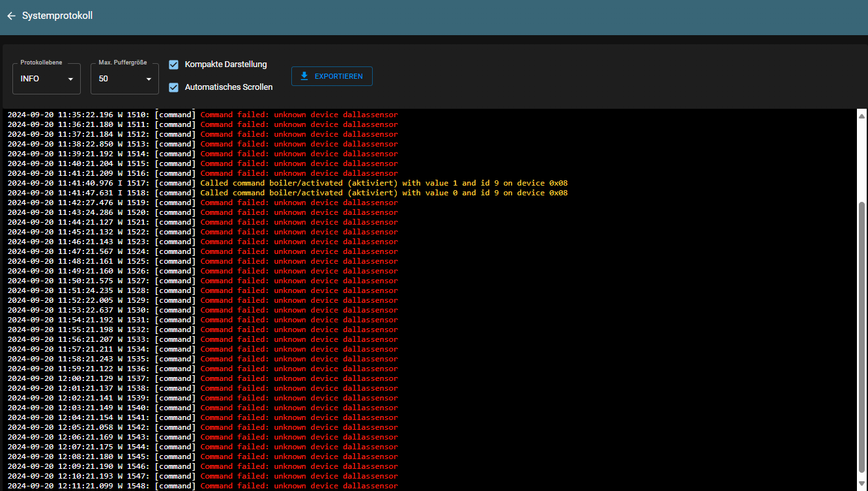The width and height of the screenshot is (868, 491).
Task: Select log entry 1527 at 11:50:21.575
Action: [203, 281]
